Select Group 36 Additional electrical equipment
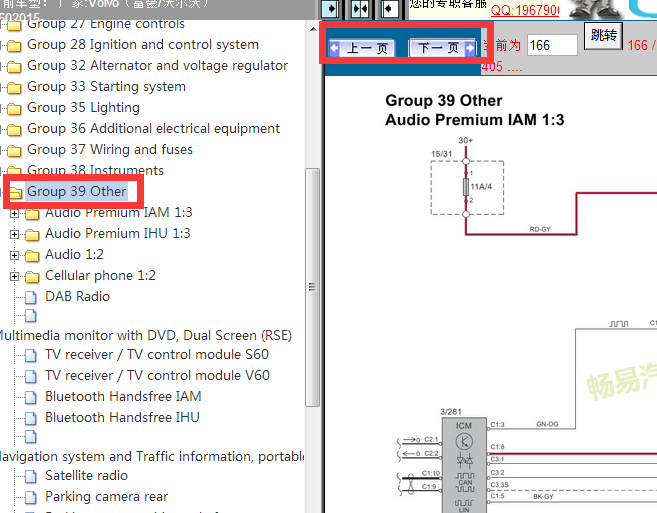Screen dimensions: 657x513 (x=153, y=128)
